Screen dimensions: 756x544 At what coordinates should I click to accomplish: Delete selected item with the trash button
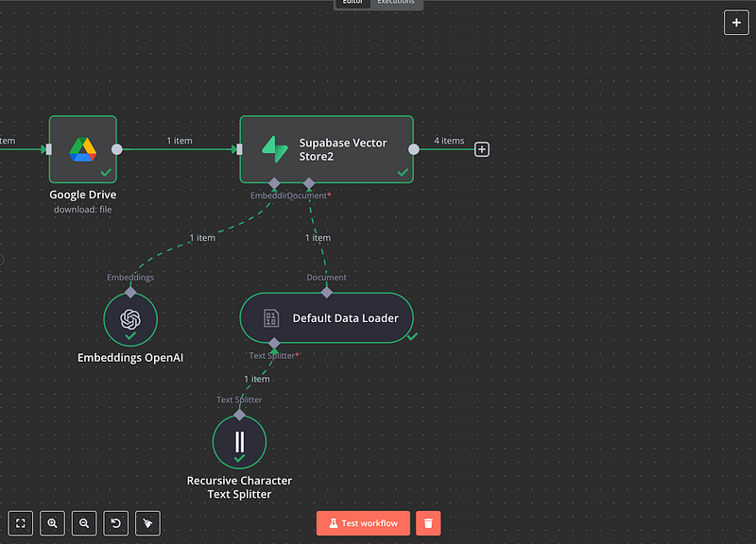pyautogui.click(x=428, y=523)
